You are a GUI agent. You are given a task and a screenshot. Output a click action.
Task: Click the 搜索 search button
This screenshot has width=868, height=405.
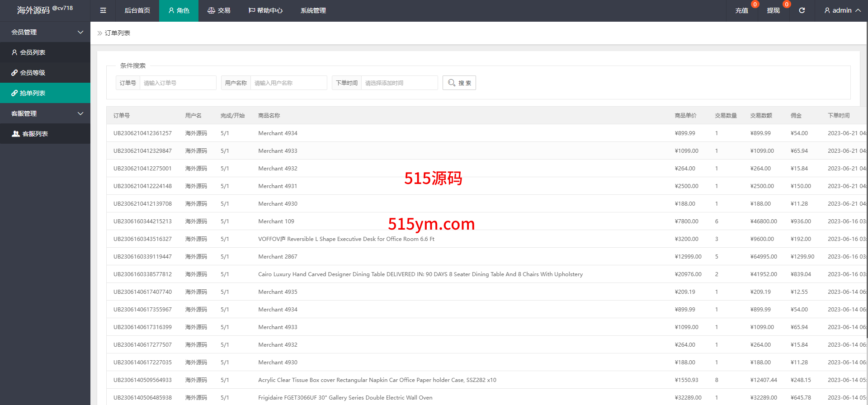459,83
